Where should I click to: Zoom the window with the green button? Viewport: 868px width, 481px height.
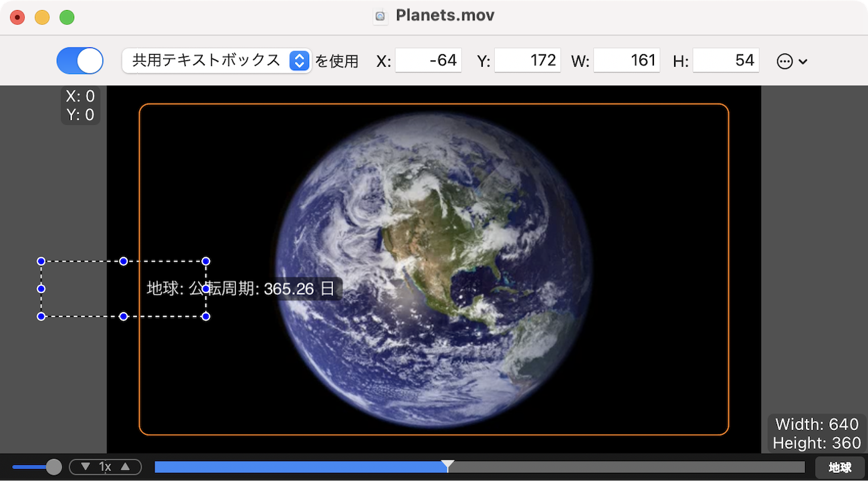coord(67,17)
